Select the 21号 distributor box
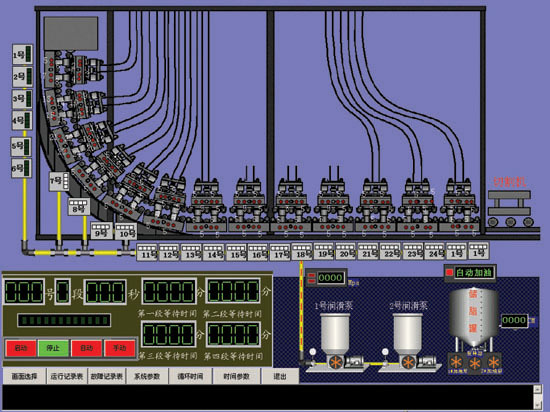The height and width of the screenshot is (412, 550). point(368,251)
